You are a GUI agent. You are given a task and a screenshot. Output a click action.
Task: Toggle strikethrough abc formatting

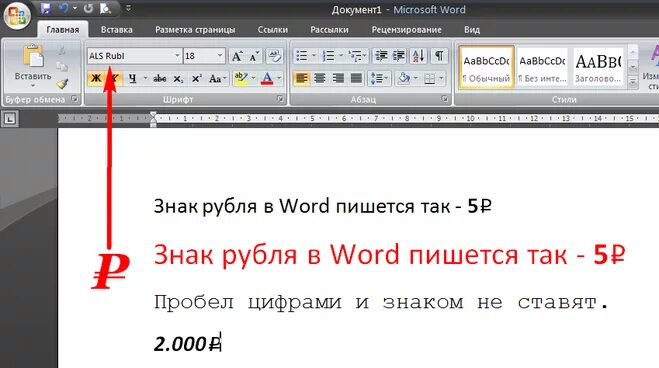(160, 79)
